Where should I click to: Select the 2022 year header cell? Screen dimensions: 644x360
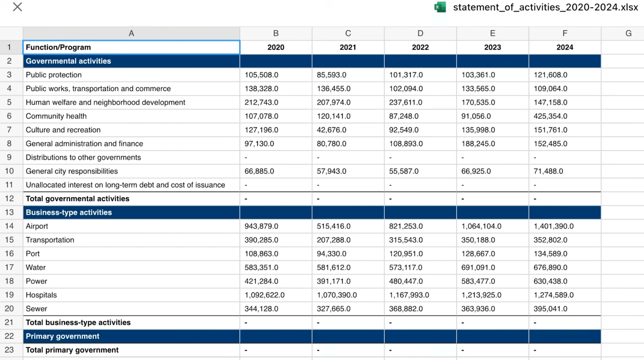pos(420,47)
